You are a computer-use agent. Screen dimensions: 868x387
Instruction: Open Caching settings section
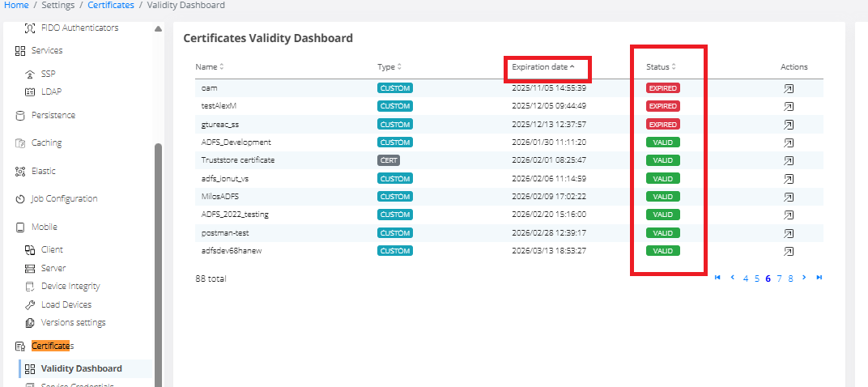coord(46,143)
